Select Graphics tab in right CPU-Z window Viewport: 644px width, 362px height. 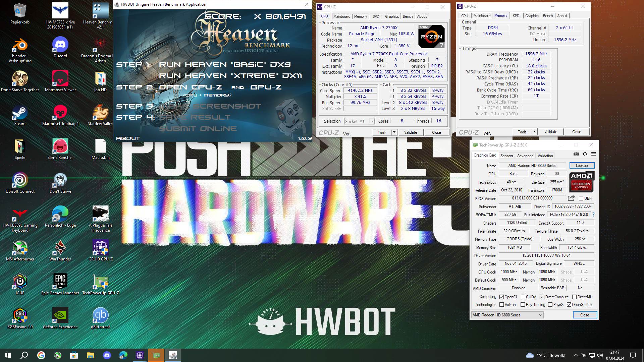click(x=532, y=16)
